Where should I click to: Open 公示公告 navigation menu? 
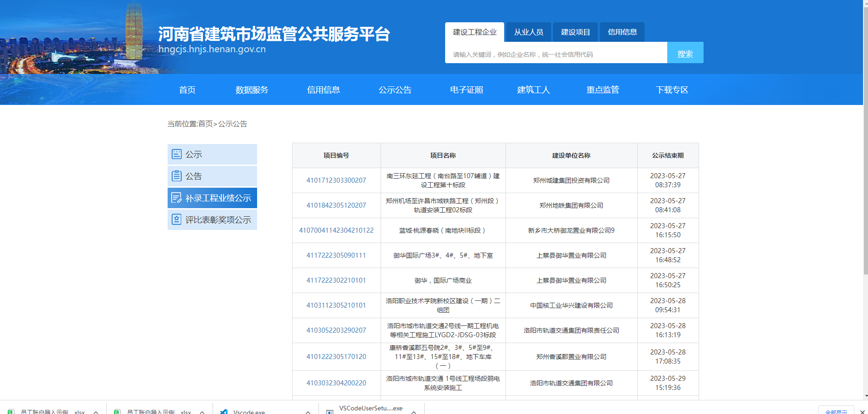point(395,90)
